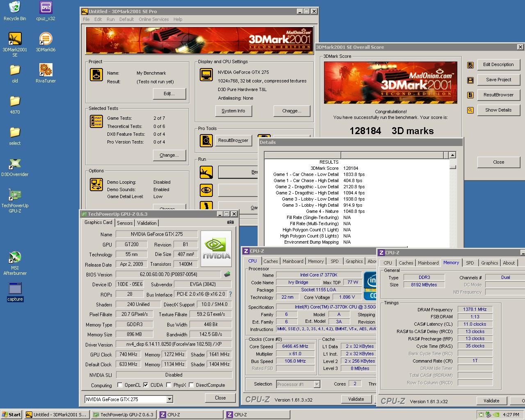Select the 4870 folder icon

click(15, 105)
